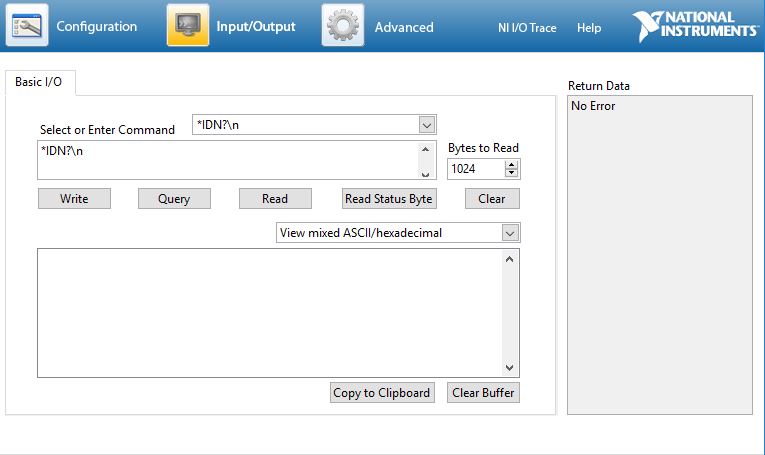The width and height of the screenshot is (765, 455).
Task: Expand the view format dropdown arrow
Action: pos(510,233)
